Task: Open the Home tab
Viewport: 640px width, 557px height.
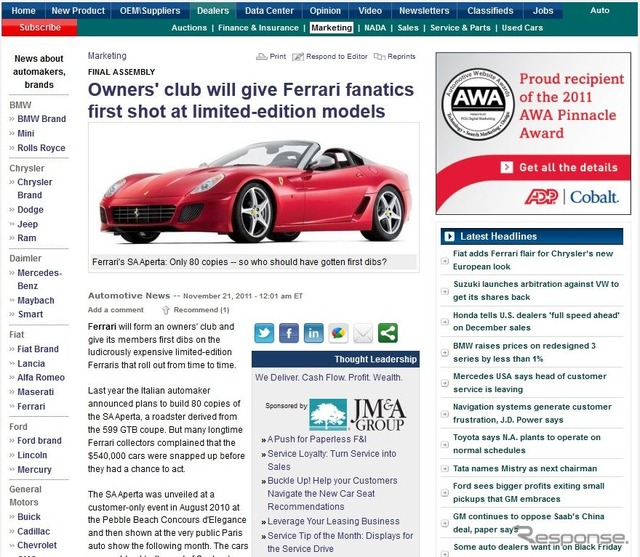Action: pyautogui.click(x=23, y=11)
